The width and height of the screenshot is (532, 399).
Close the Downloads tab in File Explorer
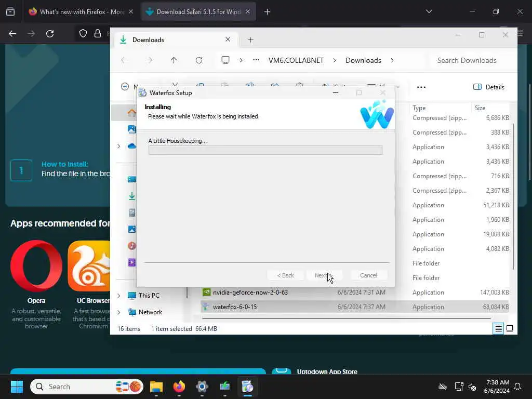click(228, 39)
